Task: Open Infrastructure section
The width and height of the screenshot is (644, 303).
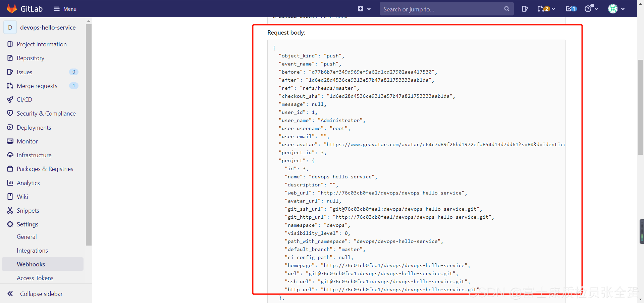Action: coord(34,155)
